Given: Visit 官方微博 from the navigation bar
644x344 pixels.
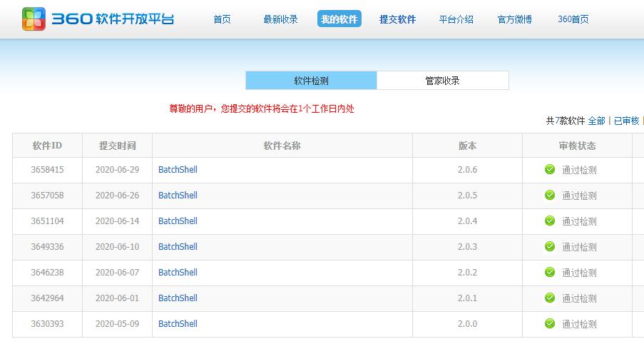Looking at the screenshot, I should 515,19.
